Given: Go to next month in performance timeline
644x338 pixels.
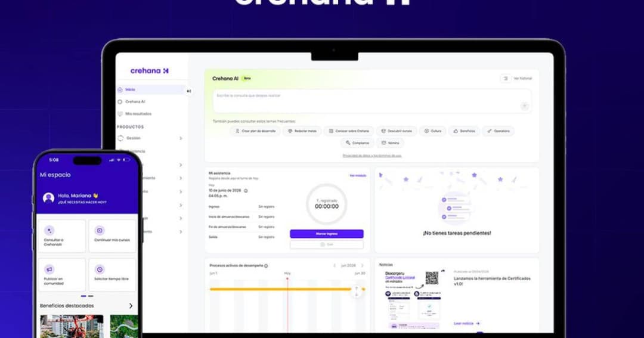Looking at the screenshot, I should click(363, 266).
